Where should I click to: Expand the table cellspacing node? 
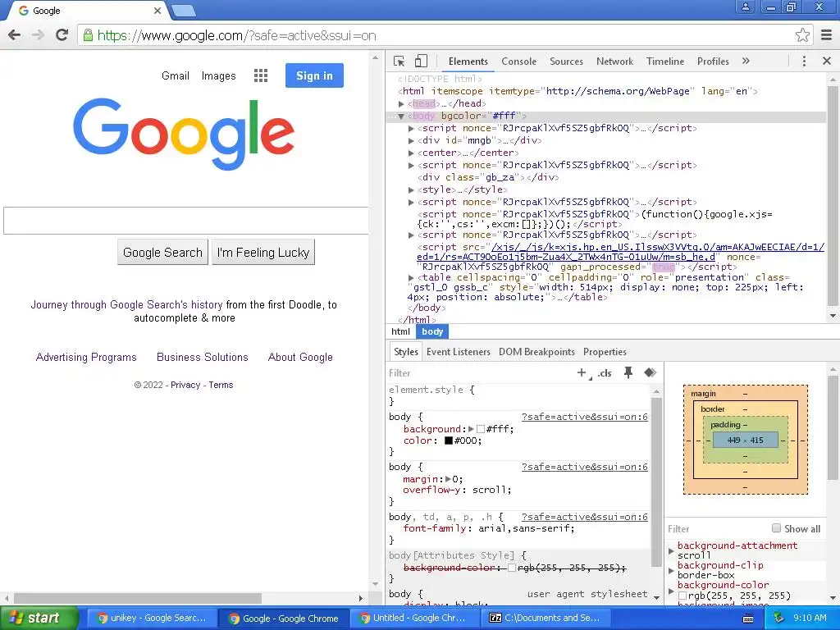[x=411, y=278]
